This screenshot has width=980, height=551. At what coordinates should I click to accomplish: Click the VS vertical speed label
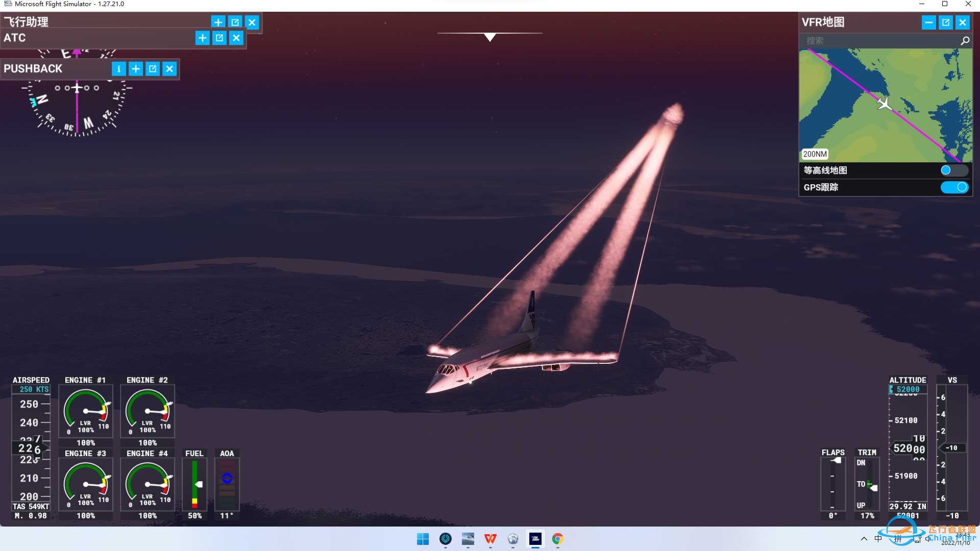coord(952,380)
